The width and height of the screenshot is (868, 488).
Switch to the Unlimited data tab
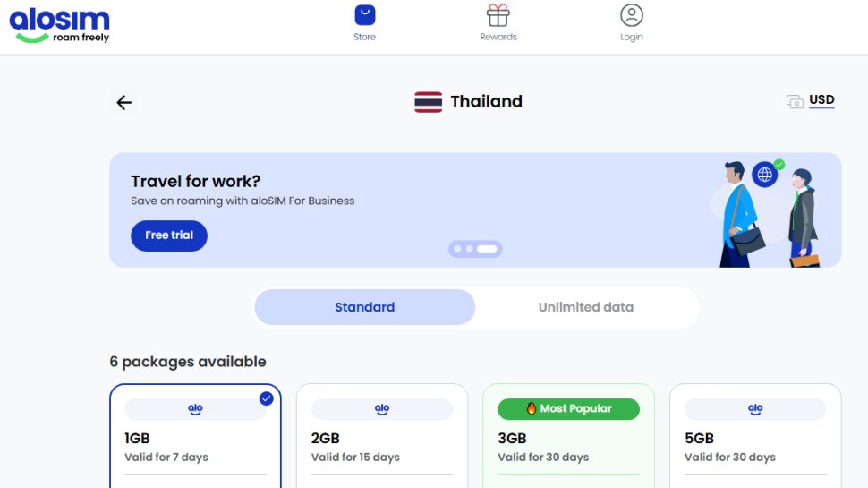585,307
